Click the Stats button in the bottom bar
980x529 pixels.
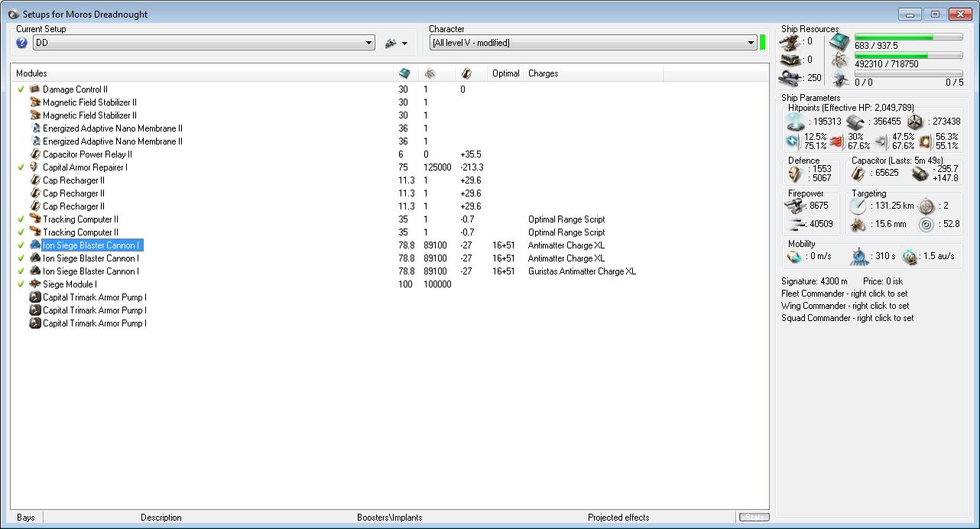tap(754, 518)
